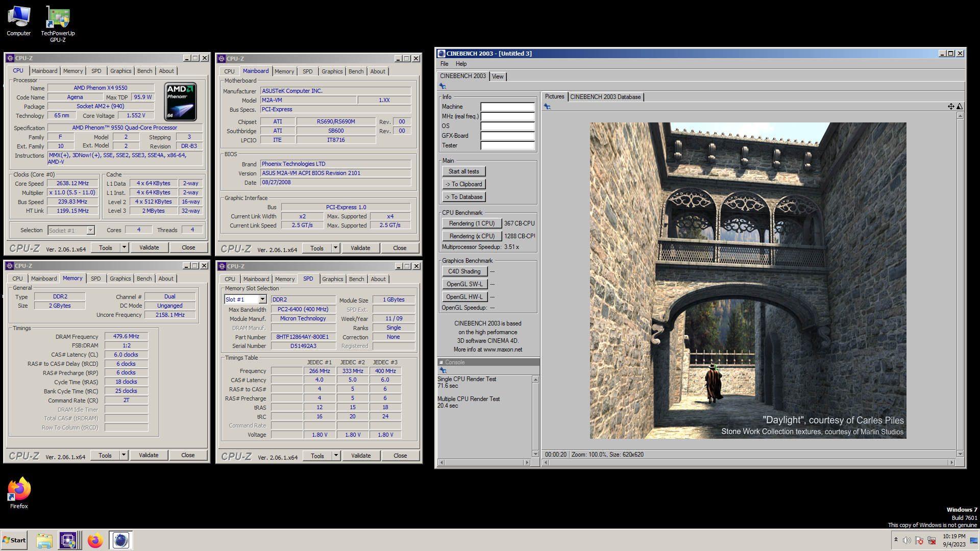Viewport: 980px width, 551px height.
Task: Click picture area horizontal scrollbar right arrow
Action: point(951,462)
